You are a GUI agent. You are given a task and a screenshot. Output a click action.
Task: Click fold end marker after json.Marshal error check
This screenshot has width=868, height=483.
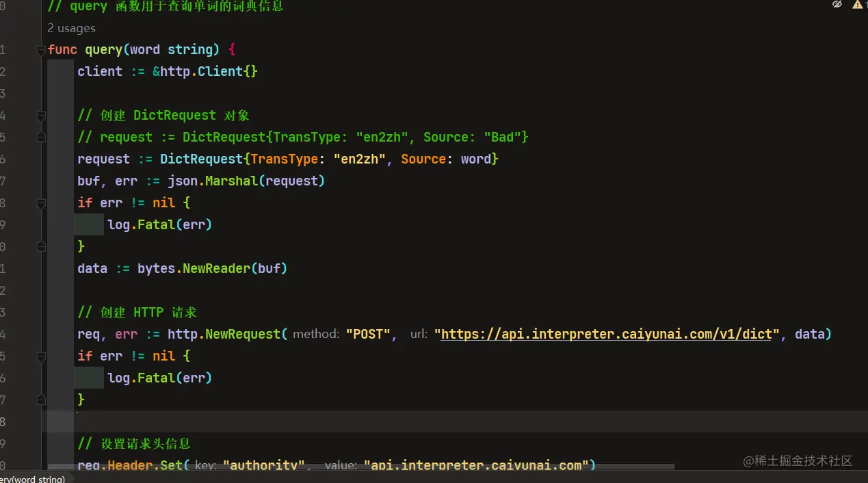[x=41, y=246]
